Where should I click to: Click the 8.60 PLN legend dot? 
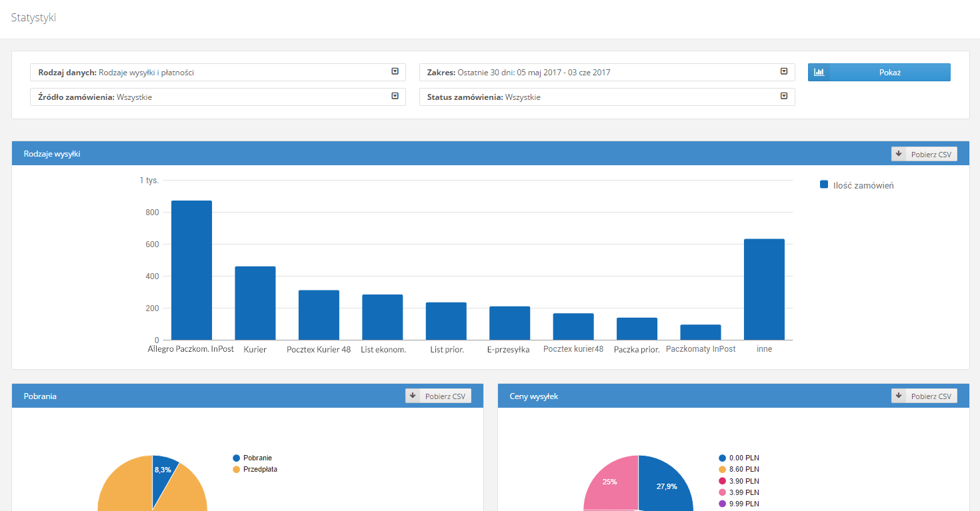pyautogui.click(x=722, y=469)
